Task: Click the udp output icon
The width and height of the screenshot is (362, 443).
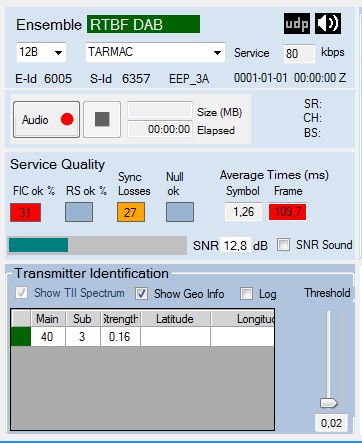Action: coord(297,24)
